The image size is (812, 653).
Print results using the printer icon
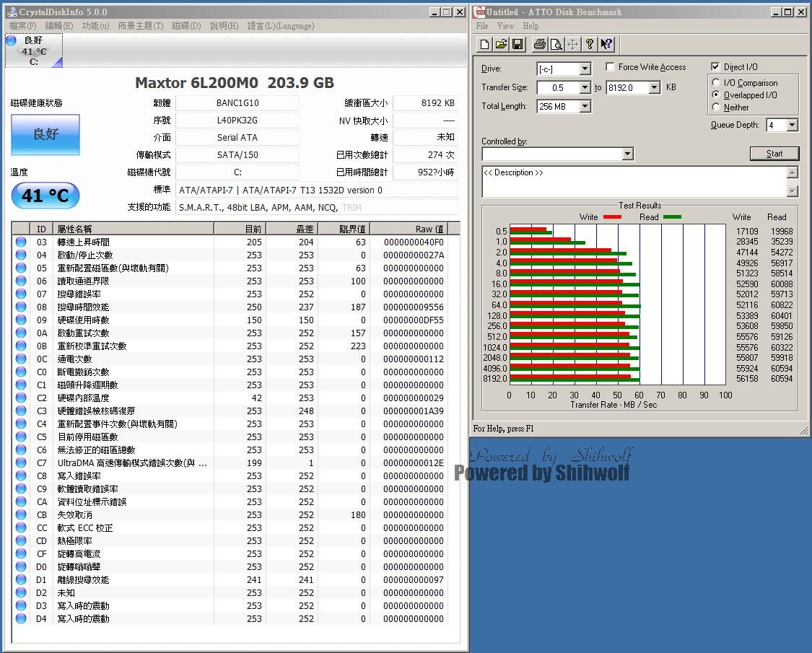[540, 45]
